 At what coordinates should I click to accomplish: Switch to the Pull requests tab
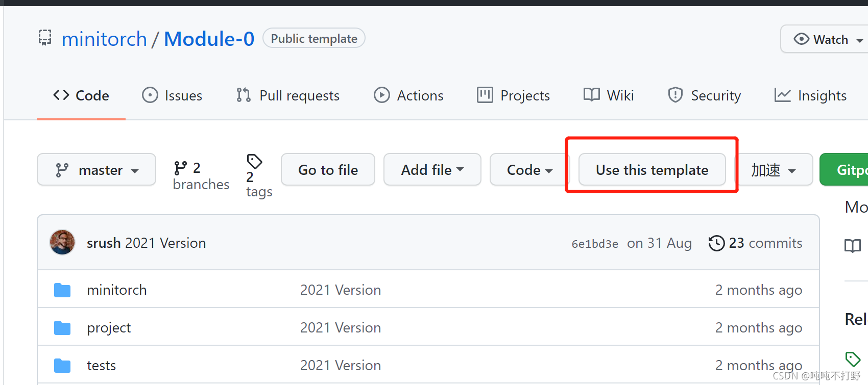(x=287, y=95)
